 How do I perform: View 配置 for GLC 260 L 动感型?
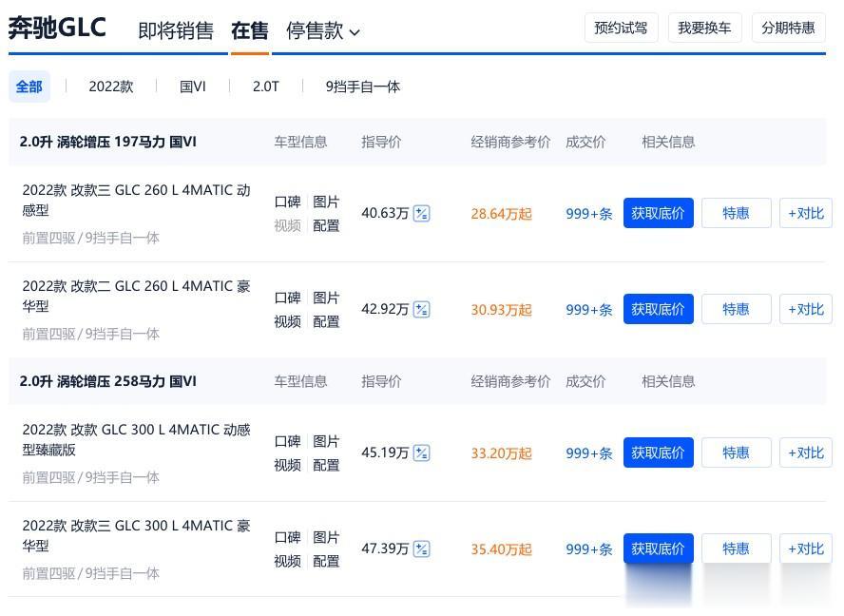coord(326,225)
